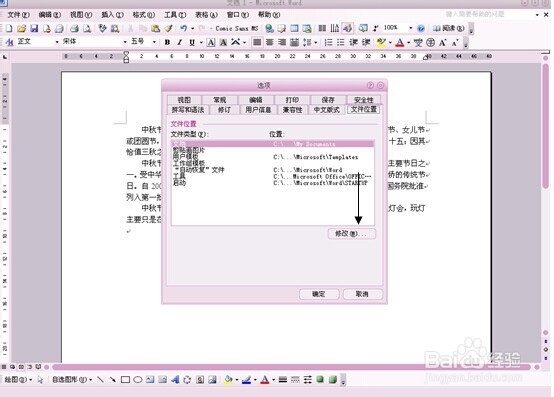The image size is (554, 397).
Task: Open the 编辑 menu
Action: click(49, 15)
